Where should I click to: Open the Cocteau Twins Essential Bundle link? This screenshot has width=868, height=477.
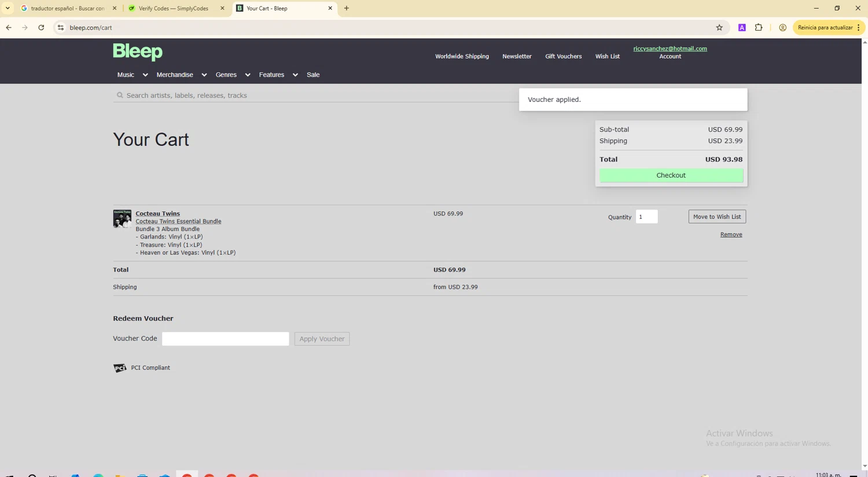[x=178, y=221]
